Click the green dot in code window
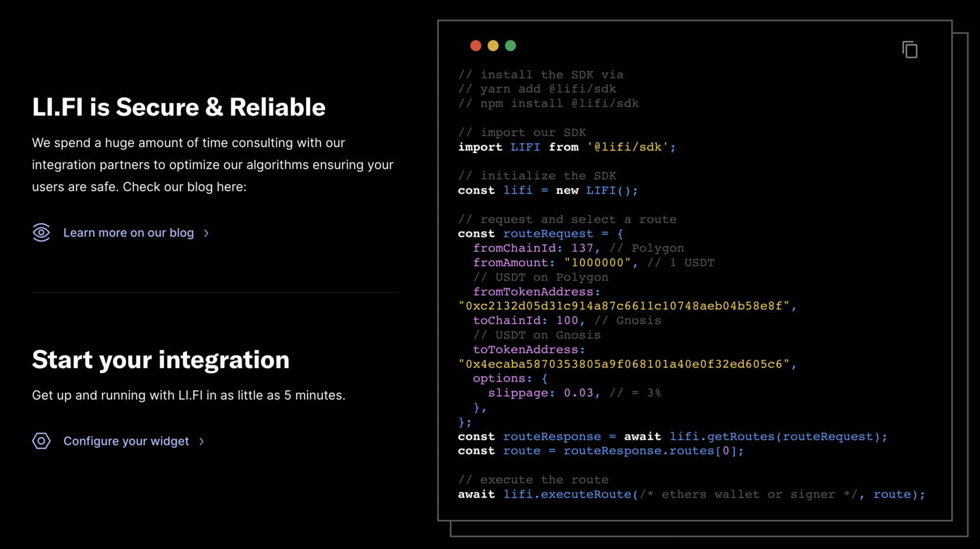This screenshot has height=549, width=980. (x=511, y=46)
